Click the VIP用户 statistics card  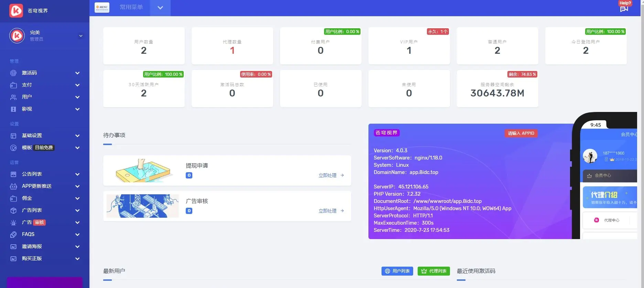pos(409,46)
